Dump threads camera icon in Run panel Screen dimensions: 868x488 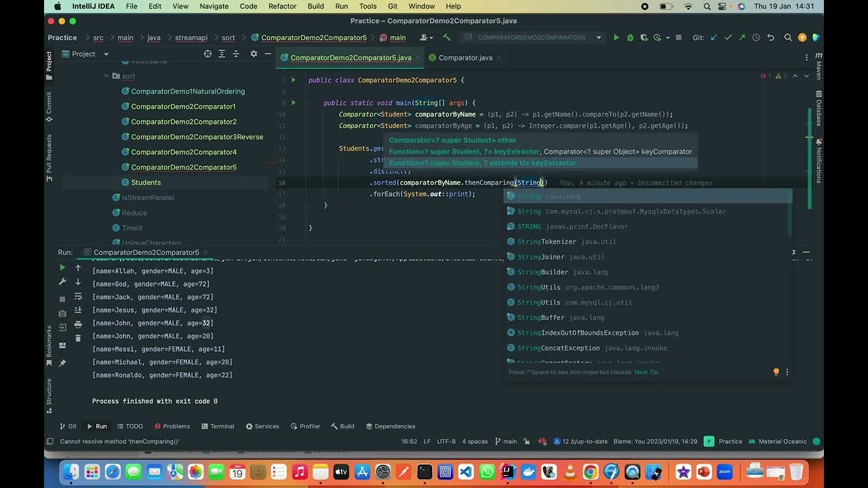coord(62,313)
